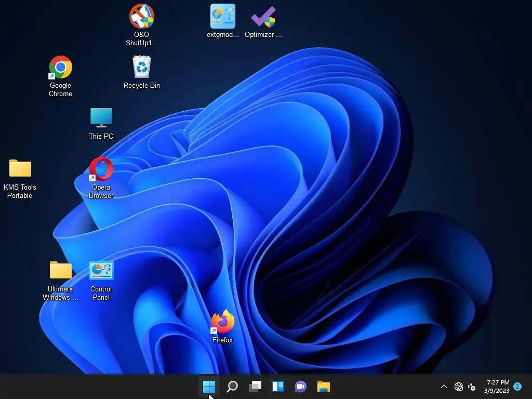The image size is (532, 399).
Task: Click the network globe tray icon
Action: [458, 387]
